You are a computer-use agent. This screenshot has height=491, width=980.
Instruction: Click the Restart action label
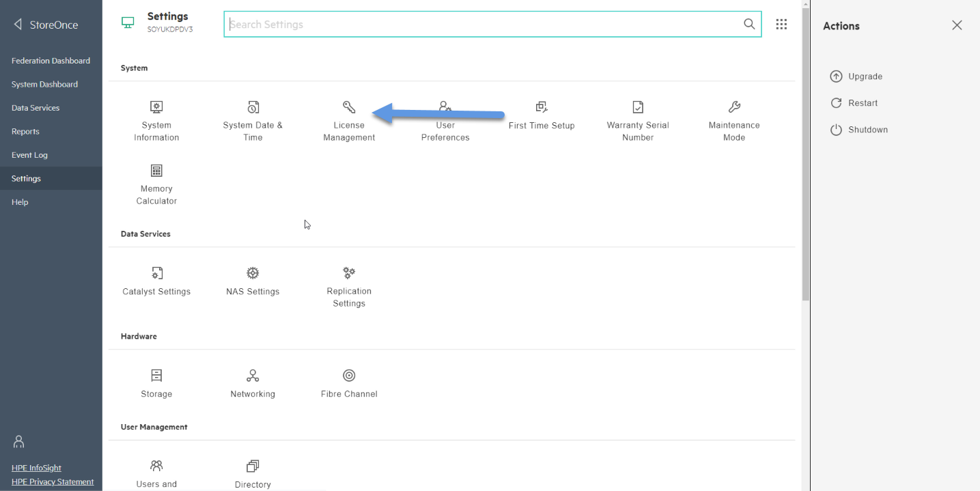[x=863, y=103]
